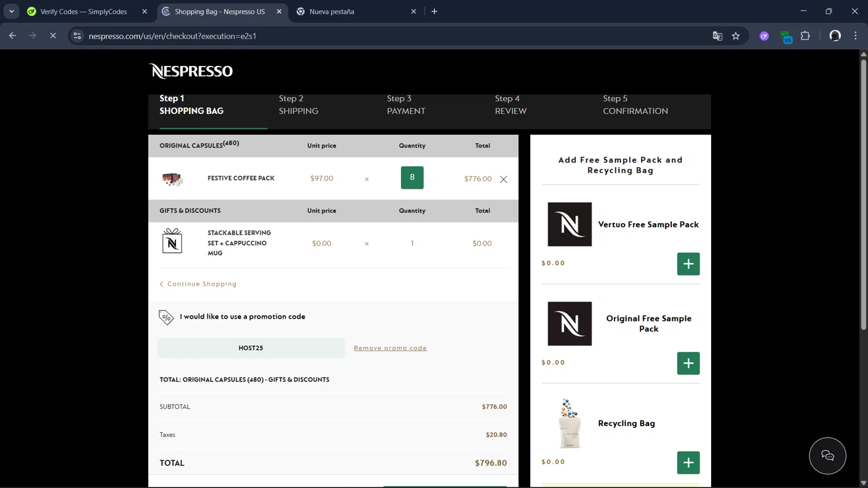This screenshot has height=488, width=868.
Task: Click the Original Capsules (480) header
Action: click(x=199, y=145)
